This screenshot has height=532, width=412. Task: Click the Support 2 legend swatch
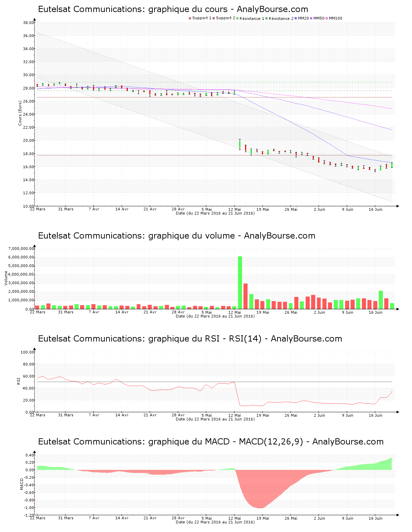click(x=214, y=18)
